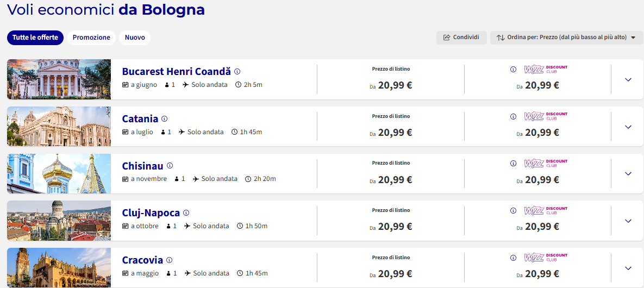Expand the Cluj-Napoca offer chevron
The image size is (644, 288).
628,221
